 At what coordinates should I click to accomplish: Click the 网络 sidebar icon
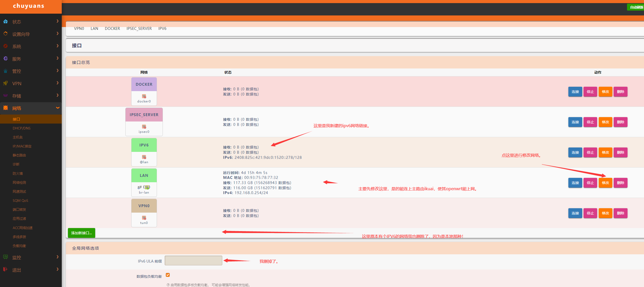click(x=5, y=108)
